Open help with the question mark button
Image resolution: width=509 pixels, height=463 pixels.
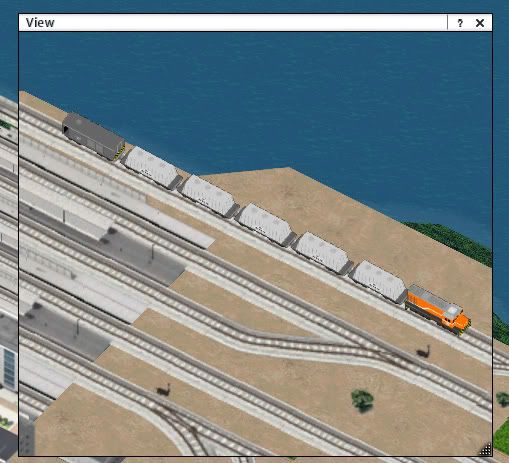[460, 23]
